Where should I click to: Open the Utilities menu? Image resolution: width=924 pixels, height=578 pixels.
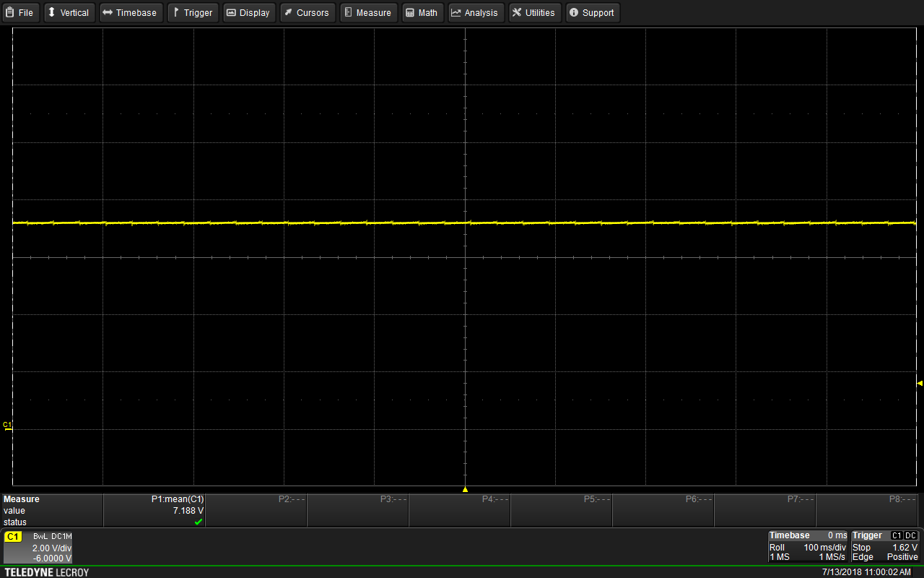point(534,12)
